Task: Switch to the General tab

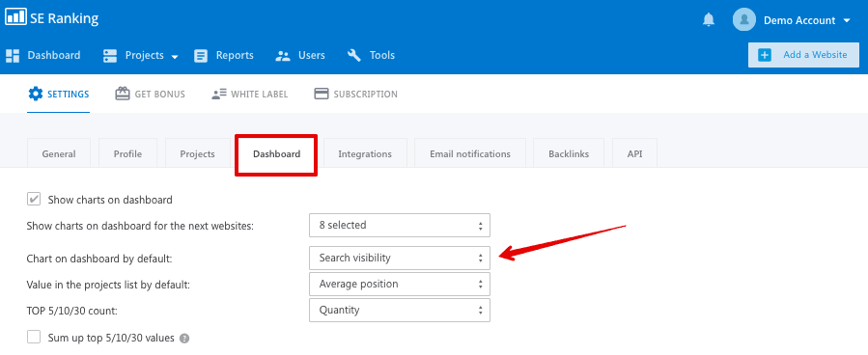Action: pos(59,153)
